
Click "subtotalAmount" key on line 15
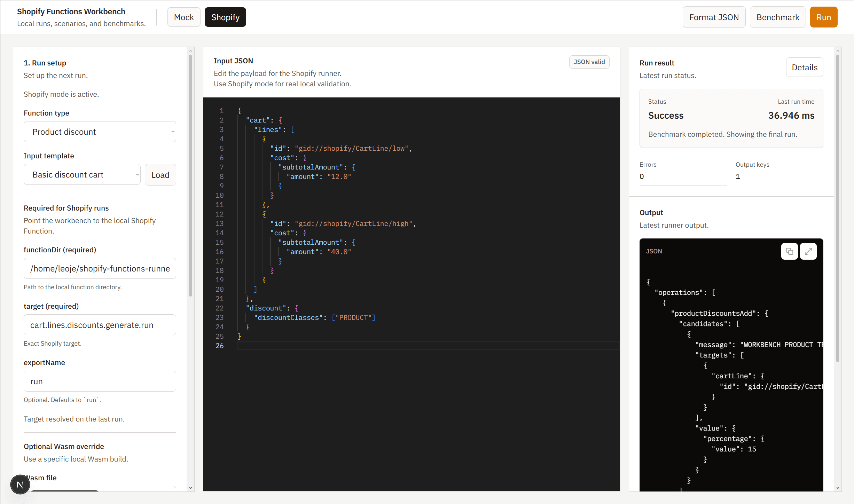(311, 242)
